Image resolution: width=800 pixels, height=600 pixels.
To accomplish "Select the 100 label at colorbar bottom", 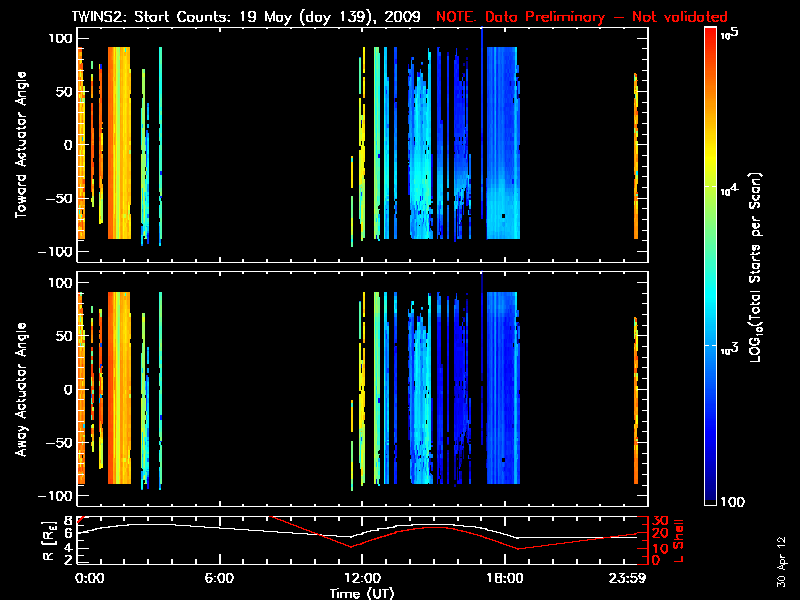I will (x=733, y=500).
